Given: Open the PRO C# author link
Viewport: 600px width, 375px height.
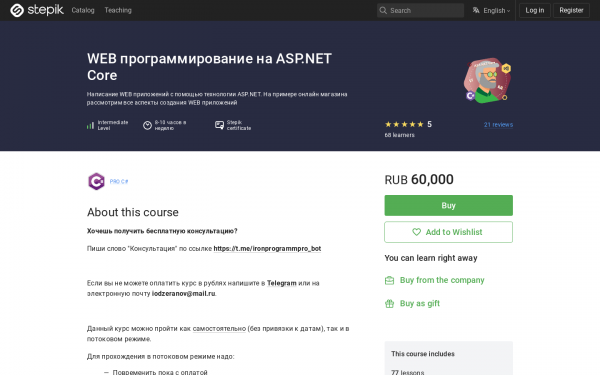Looking at the screenshot, I should point(119,181).
